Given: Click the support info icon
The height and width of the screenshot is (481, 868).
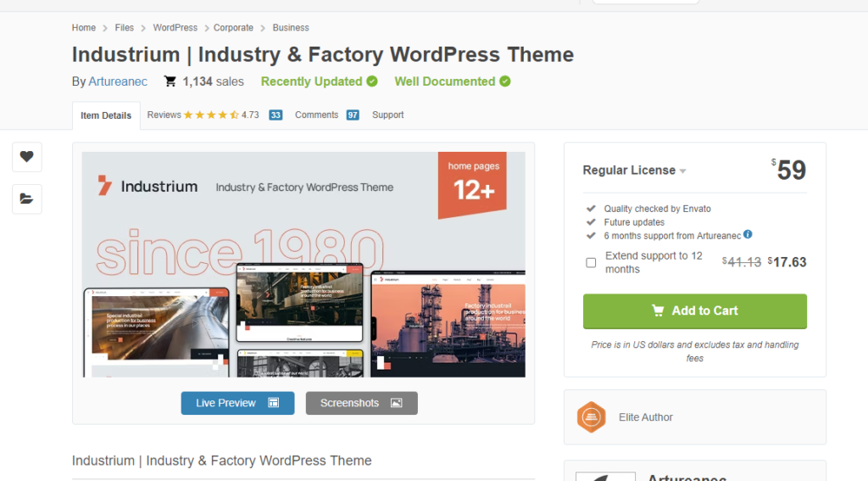Looking at the screenshot, I should pos(748,235).
